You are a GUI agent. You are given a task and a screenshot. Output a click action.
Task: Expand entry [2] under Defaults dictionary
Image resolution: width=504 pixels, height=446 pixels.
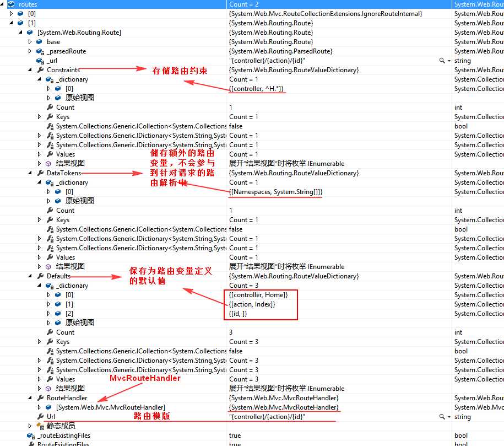click(x=48, y=314)
